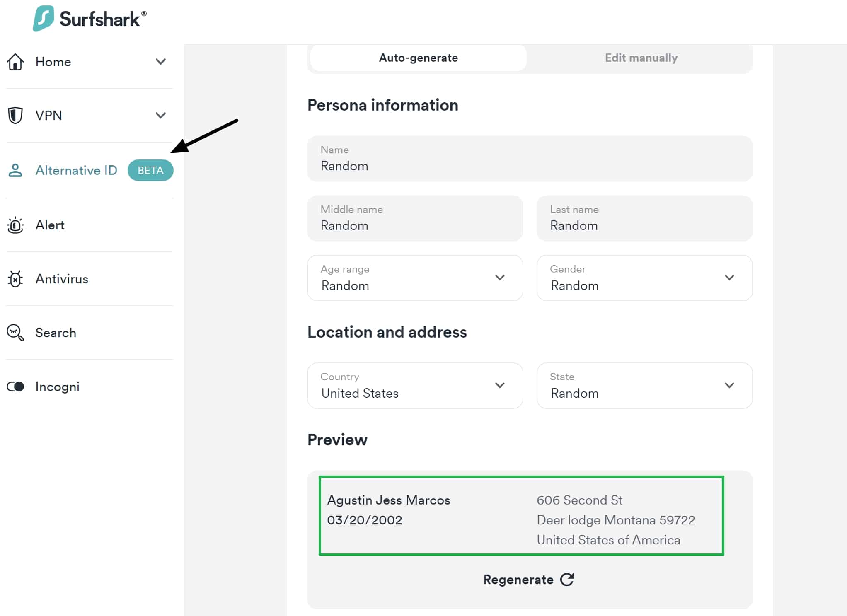Click the Location and address heading
Image resolution: width=847 pixels, height=616 pixels.
click(x=387, y=332)
